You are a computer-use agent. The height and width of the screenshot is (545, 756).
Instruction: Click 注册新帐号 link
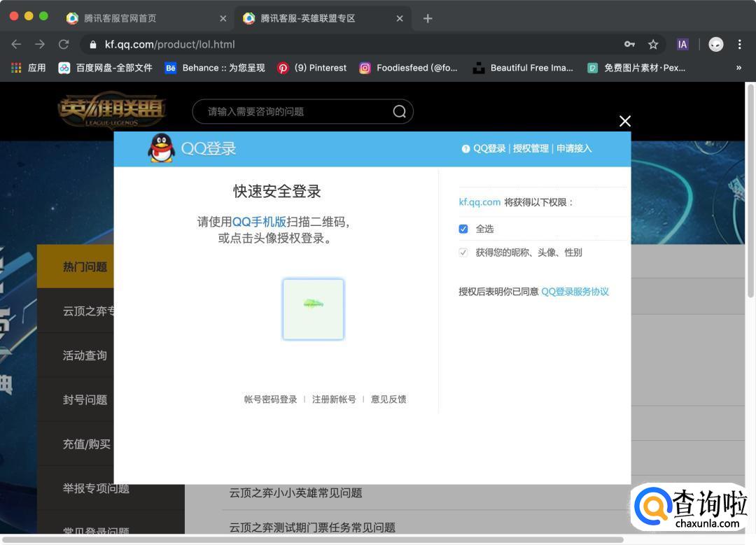point(334,399)
